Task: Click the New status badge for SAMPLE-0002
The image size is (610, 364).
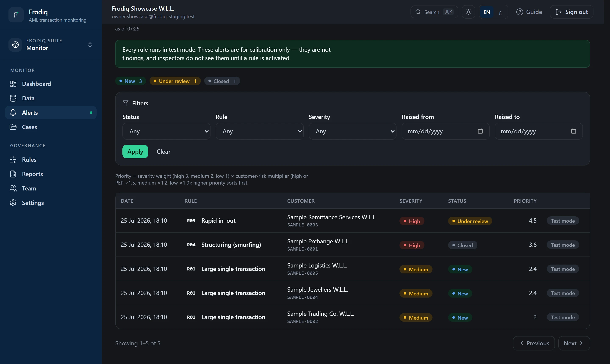Action: click(x=460, y=318)
